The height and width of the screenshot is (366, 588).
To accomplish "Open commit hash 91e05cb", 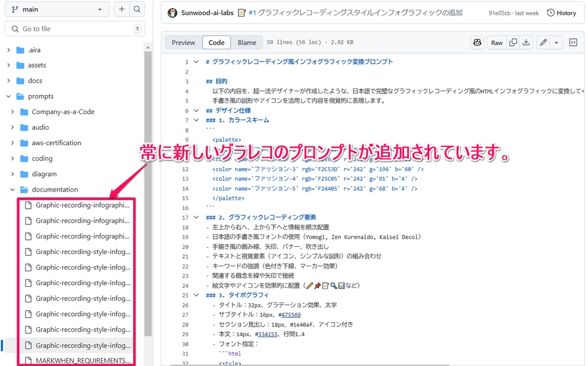I will point(500,13).
